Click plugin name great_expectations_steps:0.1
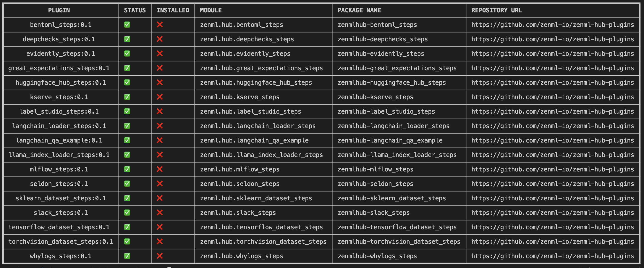Screen dimensions: 644x268 coord(59,68)
